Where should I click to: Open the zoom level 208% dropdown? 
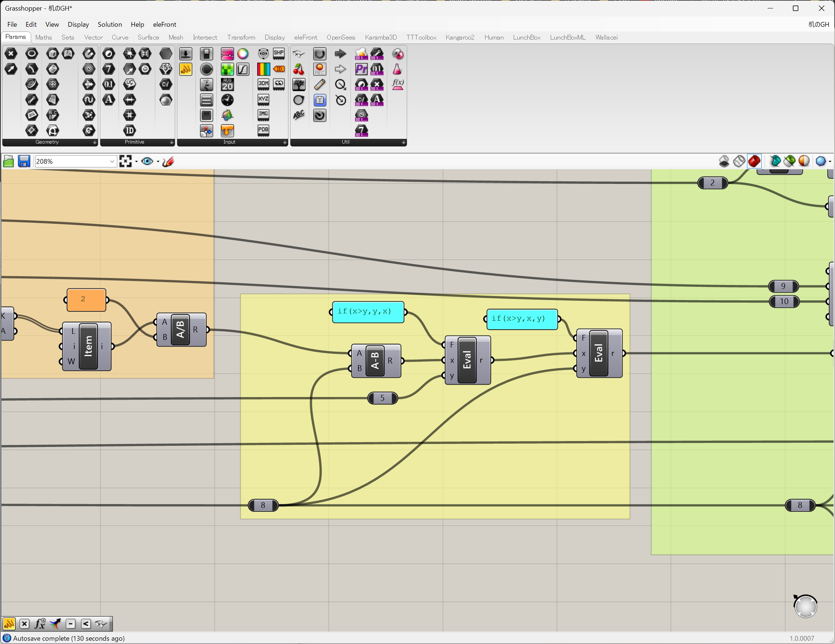click(112, 162)
